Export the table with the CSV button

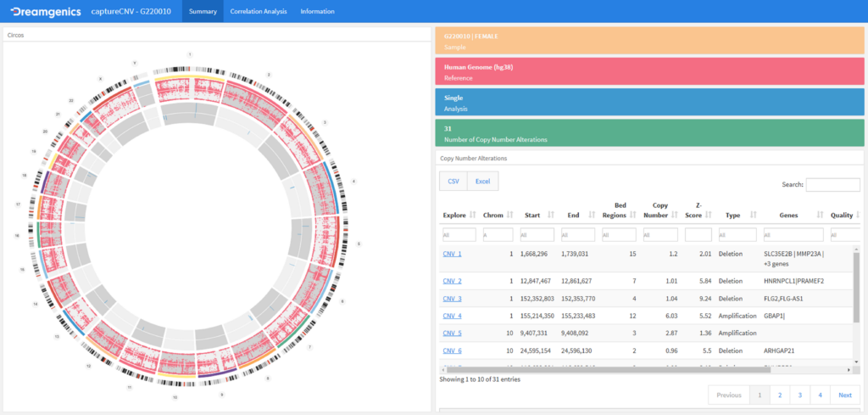(x=453, y=181)
